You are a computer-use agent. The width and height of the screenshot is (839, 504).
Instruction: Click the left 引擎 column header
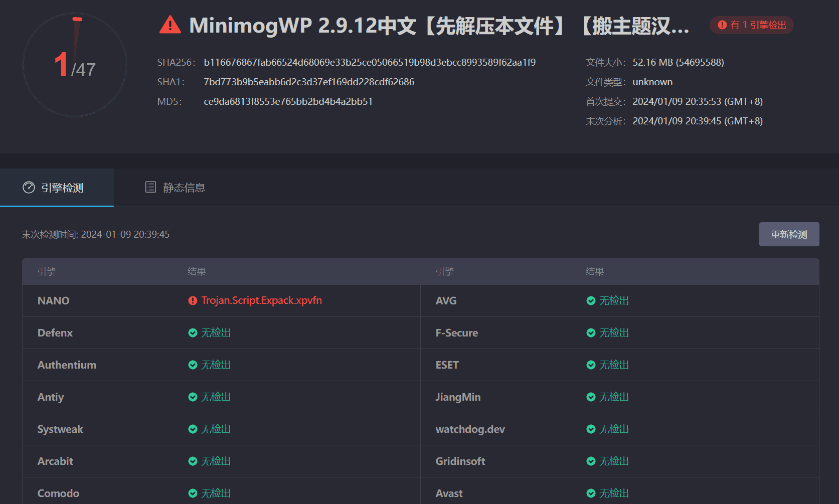pos(47,271)
